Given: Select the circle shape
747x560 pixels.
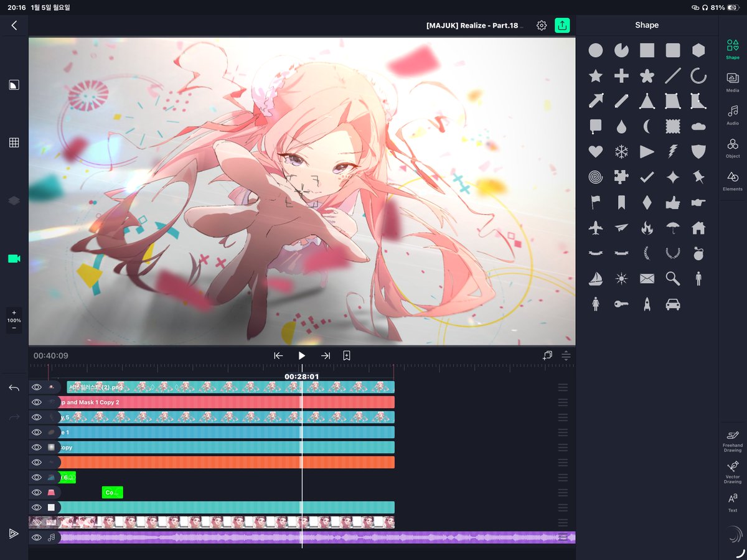Looking at the screenshot, I should 596,50.
